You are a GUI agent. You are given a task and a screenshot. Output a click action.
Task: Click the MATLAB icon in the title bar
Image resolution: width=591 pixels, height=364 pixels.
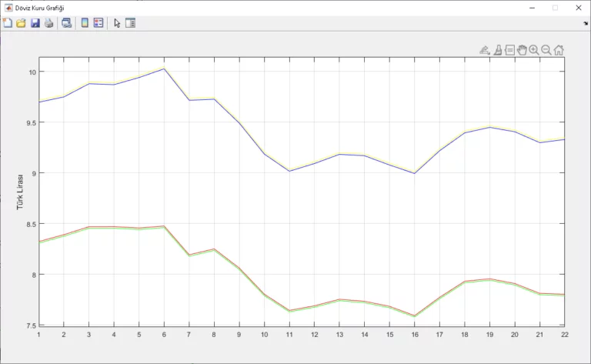[x=8, y=7]
